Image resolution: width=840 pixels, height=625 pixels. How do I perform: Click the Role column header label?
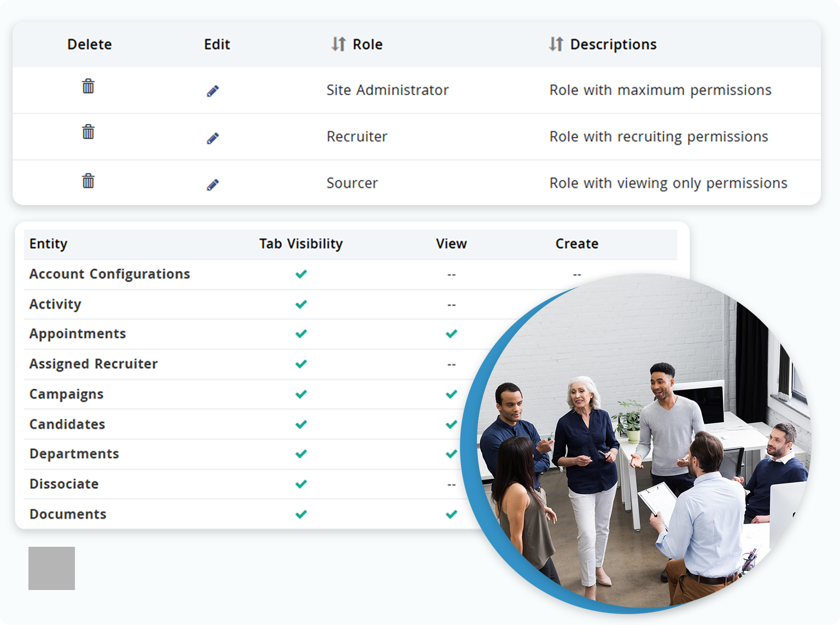[367, 44]
